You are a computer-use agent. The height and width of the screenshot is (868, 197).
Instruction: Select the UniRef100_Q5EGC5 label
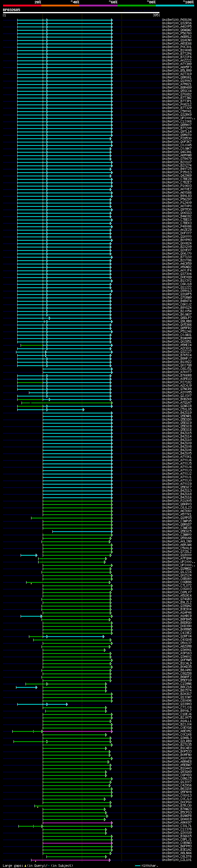coord(177,531)
